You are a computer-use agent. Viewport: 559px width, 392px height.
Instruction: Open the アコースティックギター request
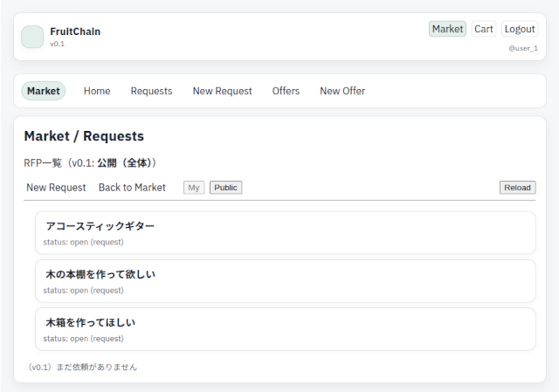[100, 226]
